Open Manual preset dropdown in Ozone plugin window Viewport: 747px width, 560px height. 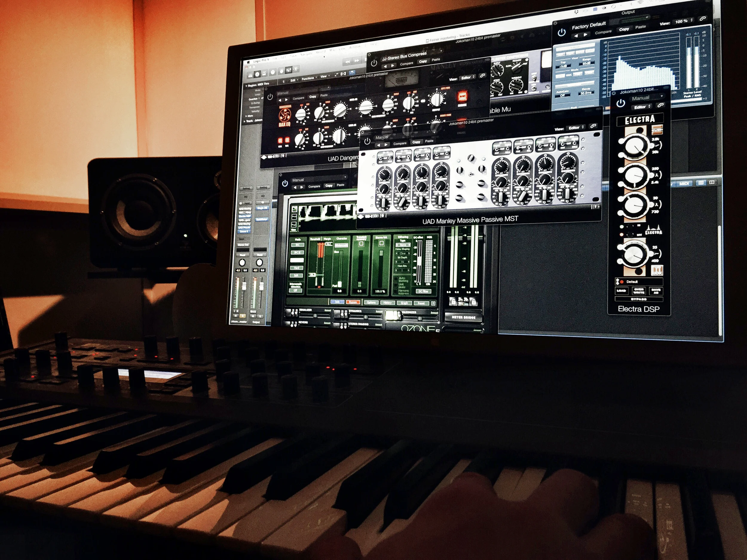pos(319,179)
